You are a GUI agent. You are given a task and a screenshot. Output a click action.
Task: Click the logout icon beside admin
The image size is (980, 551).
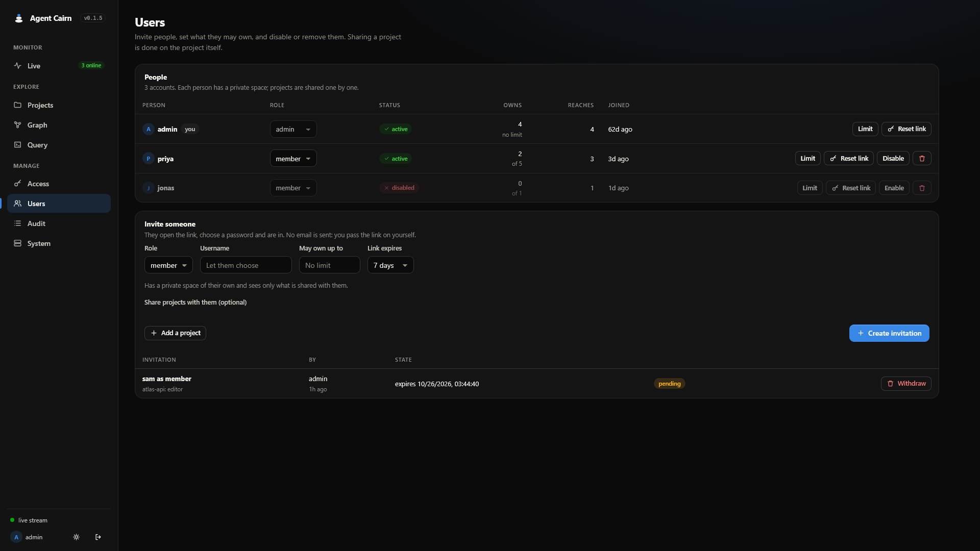(99, 537)
